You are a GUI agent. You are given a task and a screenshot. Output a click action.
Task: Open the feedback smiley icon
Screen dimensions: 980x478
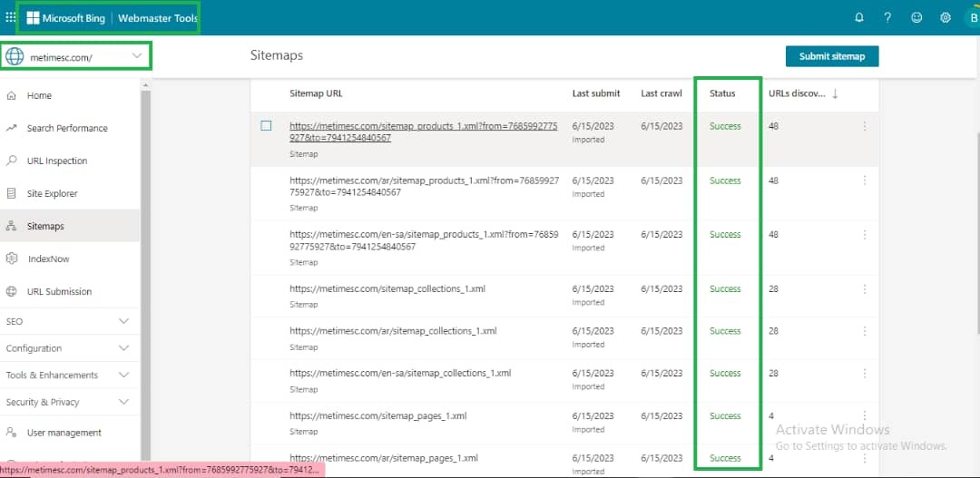(x=916, y=17)
